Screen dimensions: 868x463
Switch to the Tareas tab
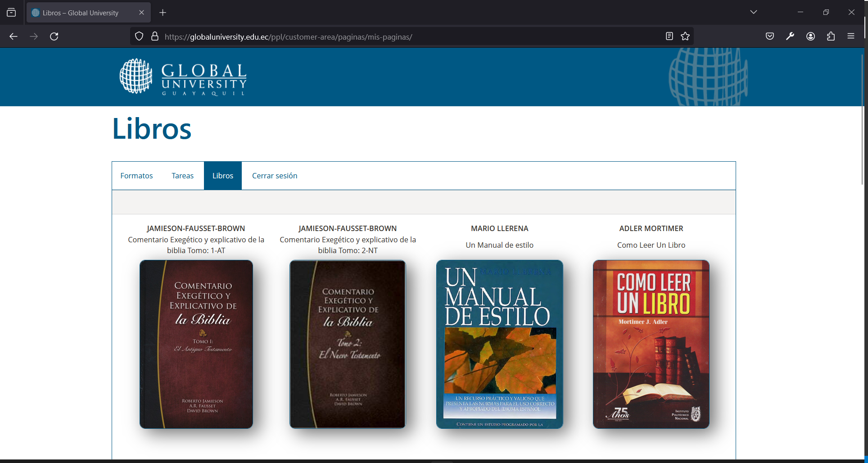(182, 176)
